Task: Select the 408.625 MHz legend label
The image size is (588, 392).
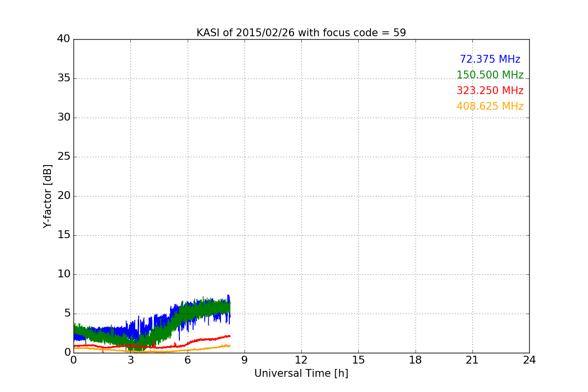Action: (490, 106)
